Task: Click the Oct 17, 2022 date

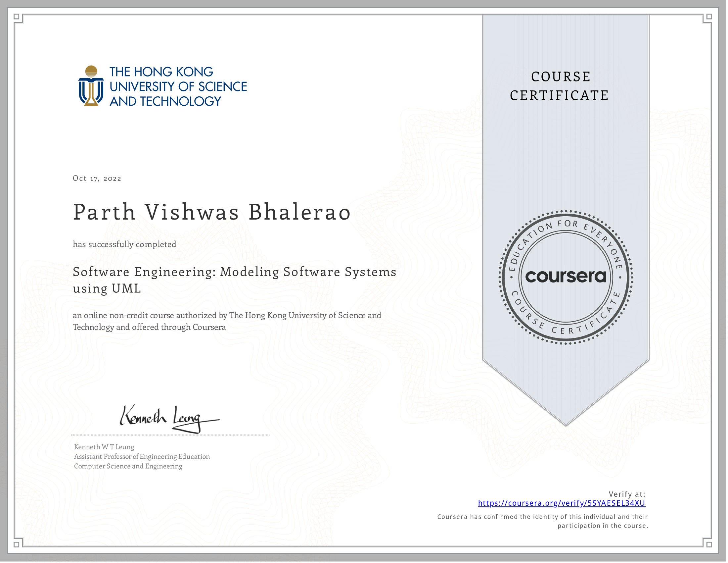Action: coord(97,179)
